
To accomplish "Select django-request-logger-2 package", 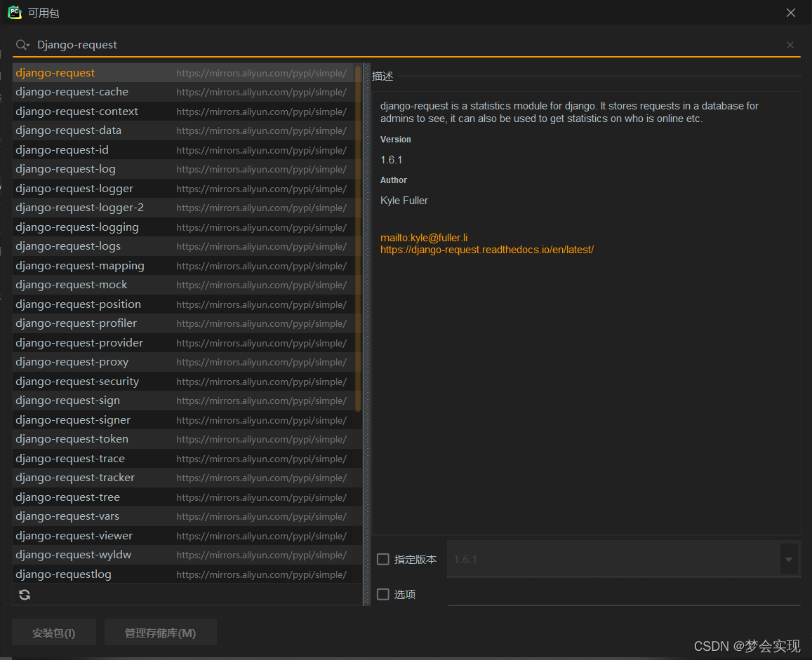I will click(x=80, y=208).
